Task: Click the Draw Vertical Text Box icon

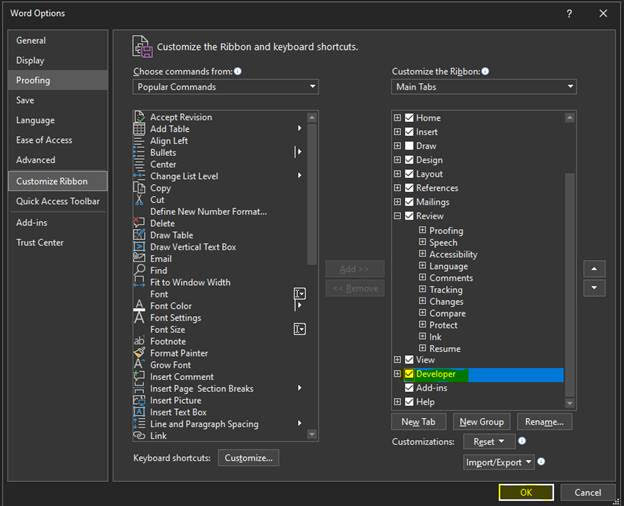Action: [139, 247]
